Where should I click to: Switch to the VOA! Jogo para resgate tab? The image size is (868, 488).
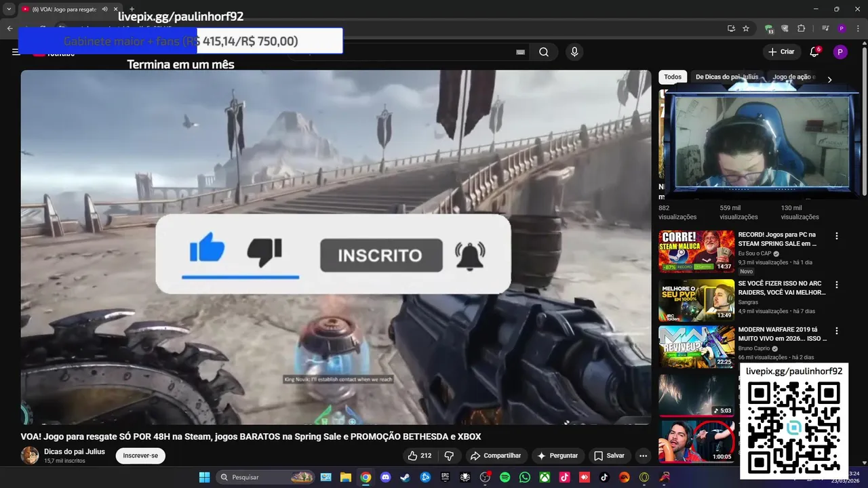click(x=70, y=9)
